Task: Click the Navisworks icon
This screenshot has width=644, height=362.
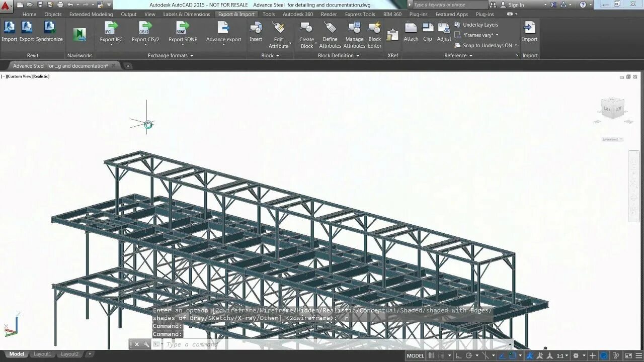Action: [79, 35]
